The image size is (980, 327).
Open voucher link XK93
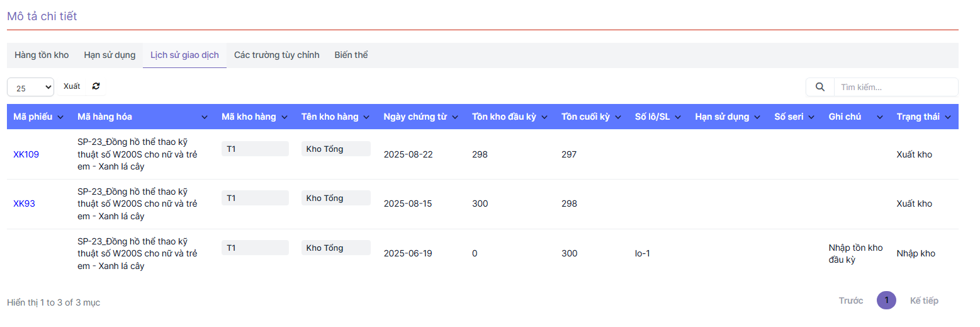[x=24, y=204]
